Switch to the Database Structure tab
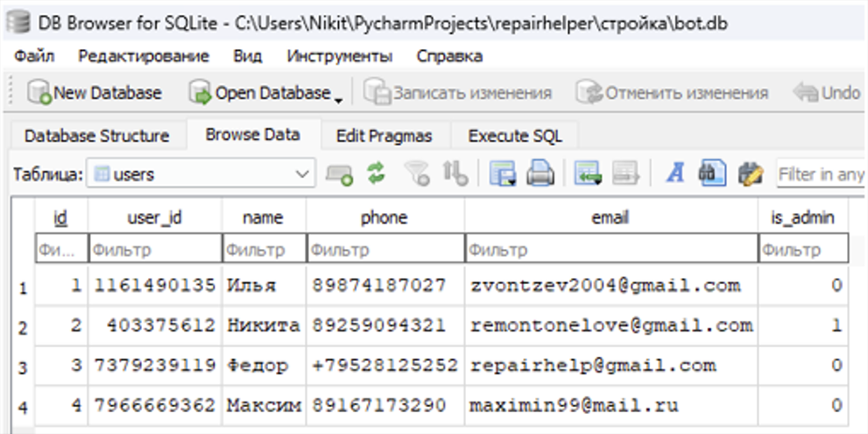 click(x=96, y=136)
